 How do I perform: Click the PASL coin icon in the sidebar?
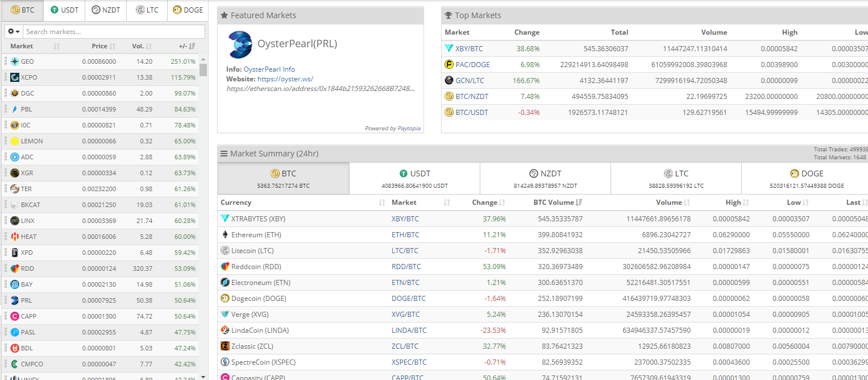coord(15,332)
